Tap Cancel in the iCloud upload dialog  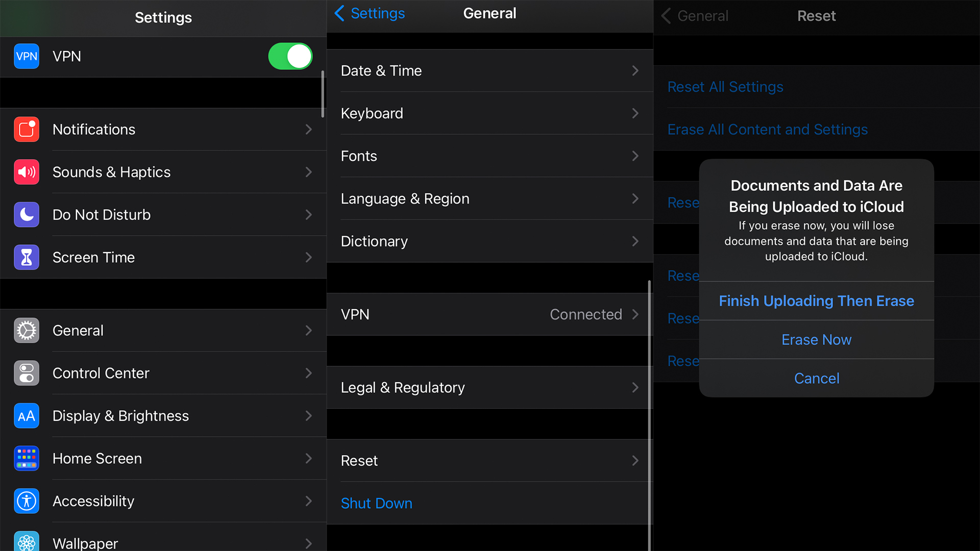pyautogui.click(x=817, y=378)
